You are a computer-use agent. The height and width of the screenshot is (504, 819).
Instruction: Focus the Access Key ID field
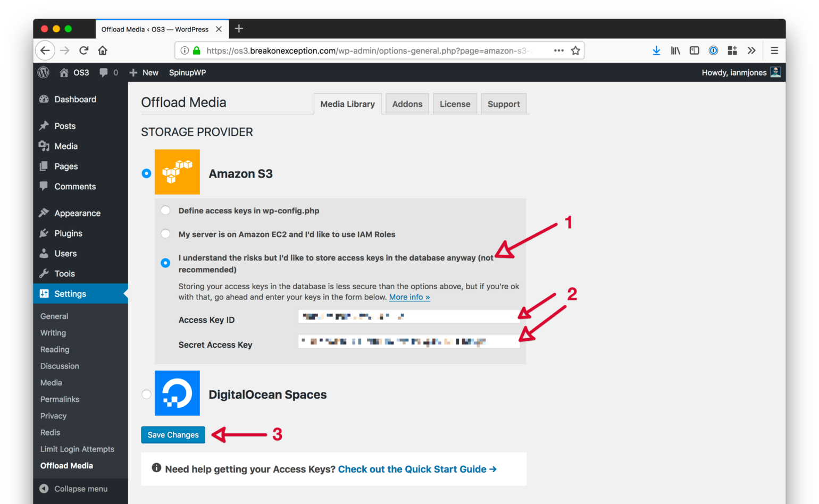[x=408, y=316]
